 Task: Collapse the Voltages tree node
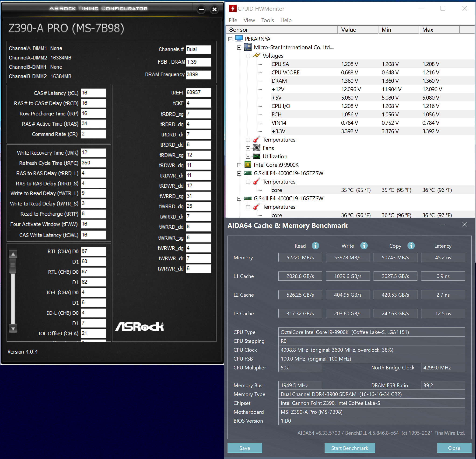click(x=248, y=56)
